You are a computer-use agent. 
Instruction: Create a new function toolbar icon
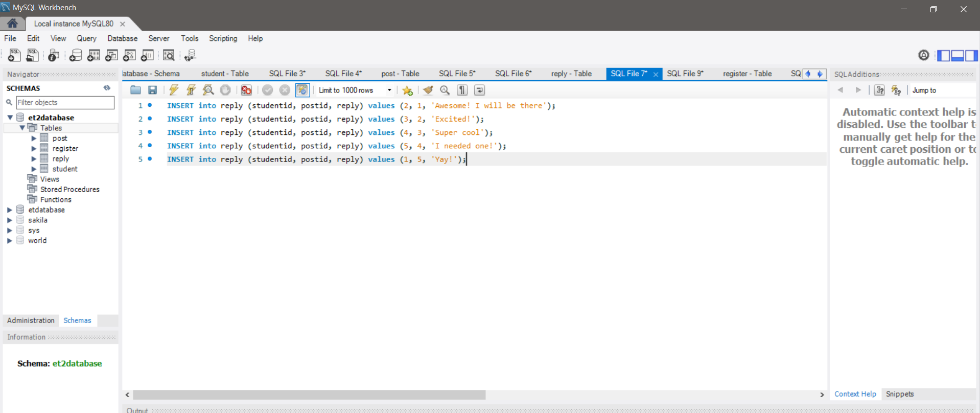pos(147,55)
